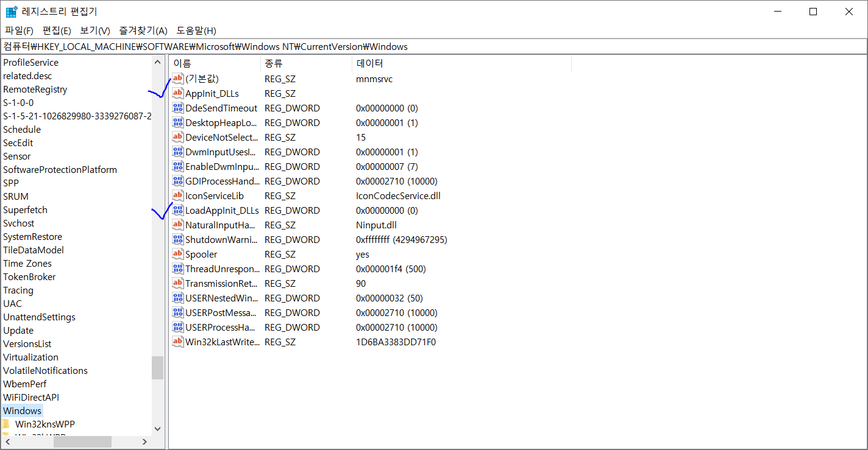Click the (기본값) string value icon
Viewport: 868px width, 450px height.
pyautogui.click(x=177, y=79)
